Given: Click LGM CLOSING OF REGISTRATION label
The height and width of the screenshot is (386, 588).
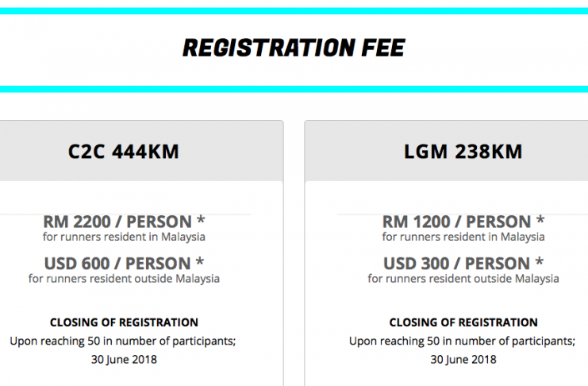Looking at the screenshot, I should coord(463,322).
